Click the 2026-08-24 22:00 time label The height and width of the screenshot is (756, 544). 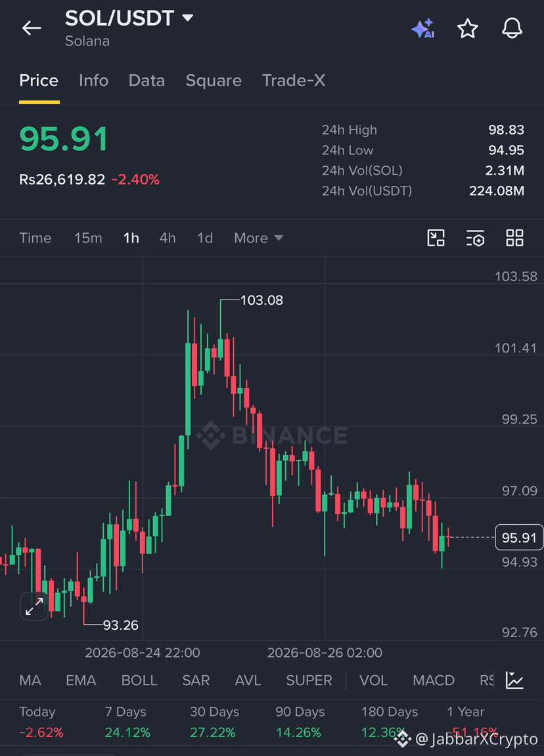point(143,653)
